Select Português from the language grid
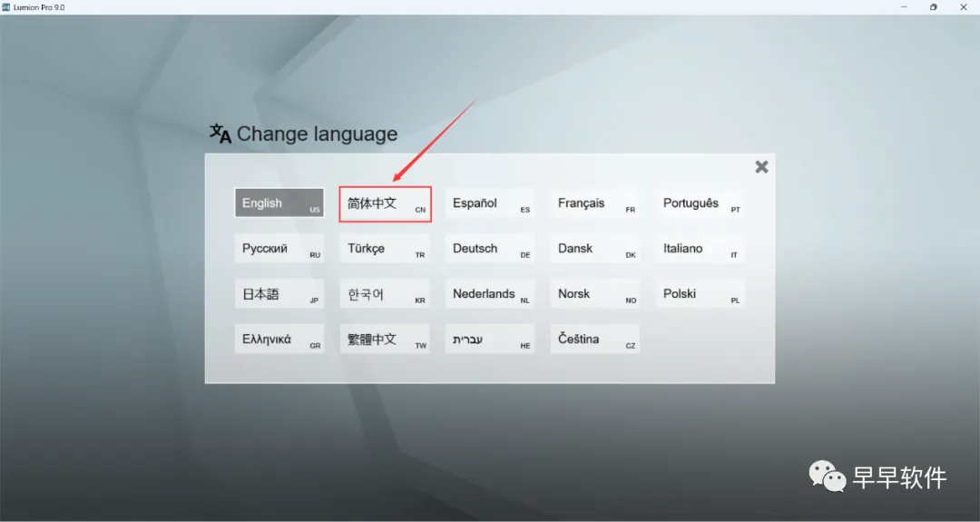The image size is (980, 522). click(700, 203)
